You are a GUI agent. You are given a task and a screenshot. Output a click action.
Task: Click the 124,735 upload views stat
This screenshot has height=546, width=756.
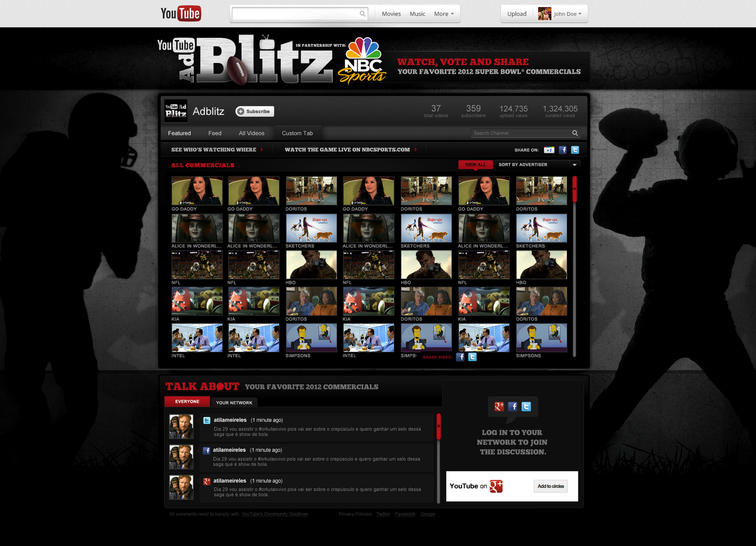pyautogui.click(x=514, y=111)
